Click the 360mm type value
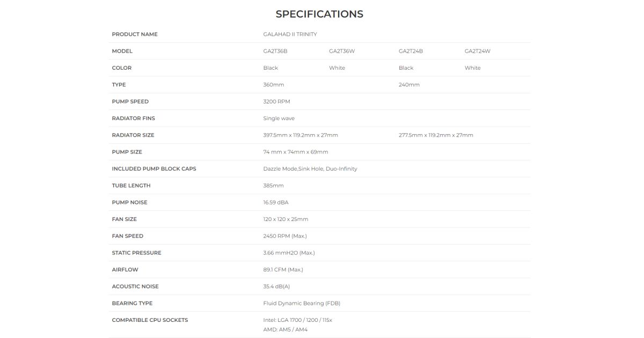 coord(274,85)
